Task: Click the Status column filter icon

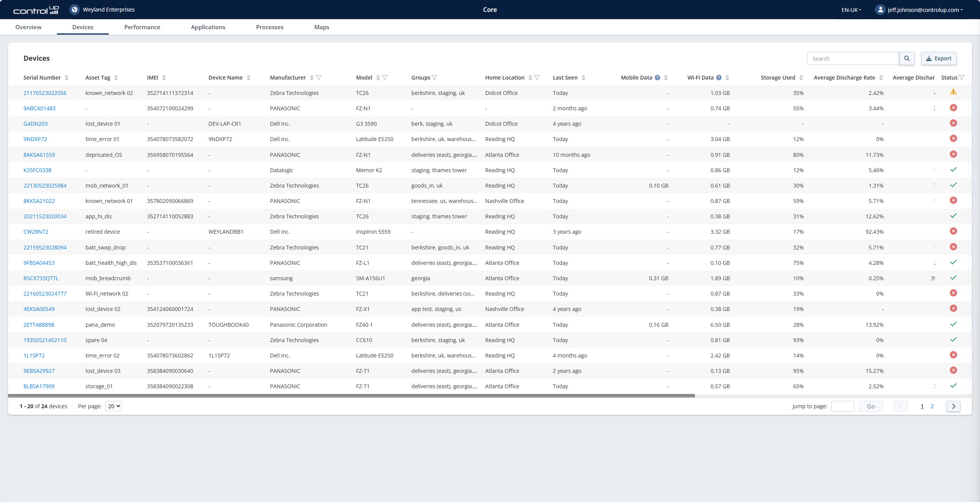Action: [x=962, y=78]
